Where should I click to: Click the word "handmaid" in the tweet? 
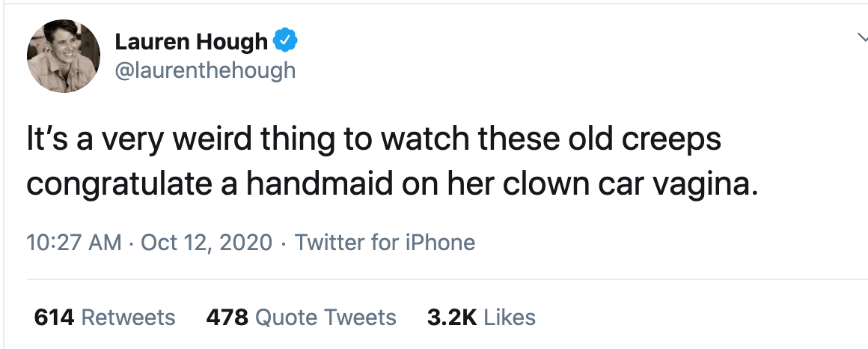(320, 184)
